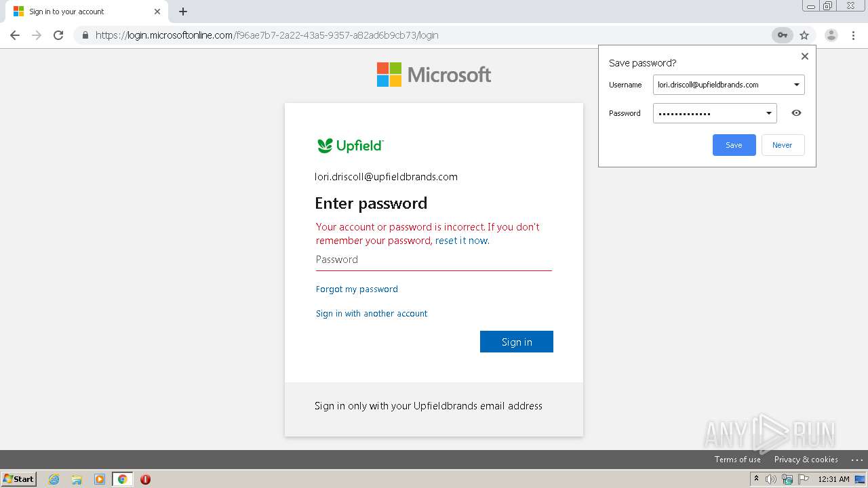Open the 'Forgot my password' link
868x488 pixels.
coord(357,289)
